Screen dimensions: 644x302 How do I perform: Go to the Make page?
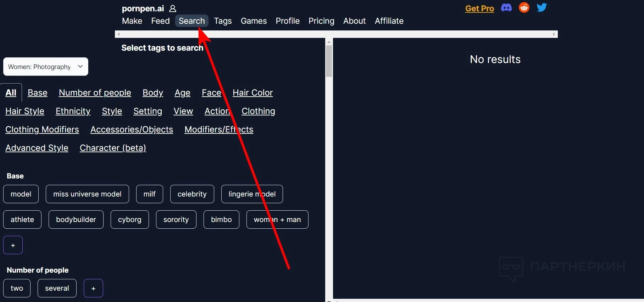[132, 21]
